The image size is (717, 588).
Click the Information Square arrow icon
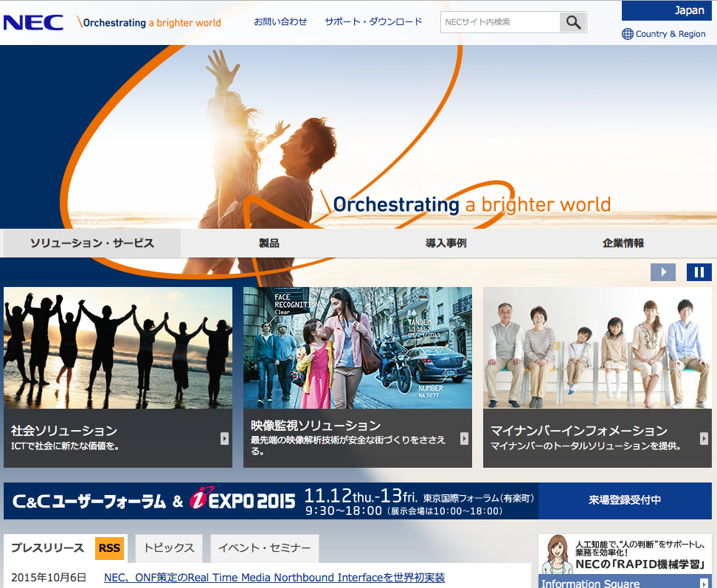tap(704, 584)
